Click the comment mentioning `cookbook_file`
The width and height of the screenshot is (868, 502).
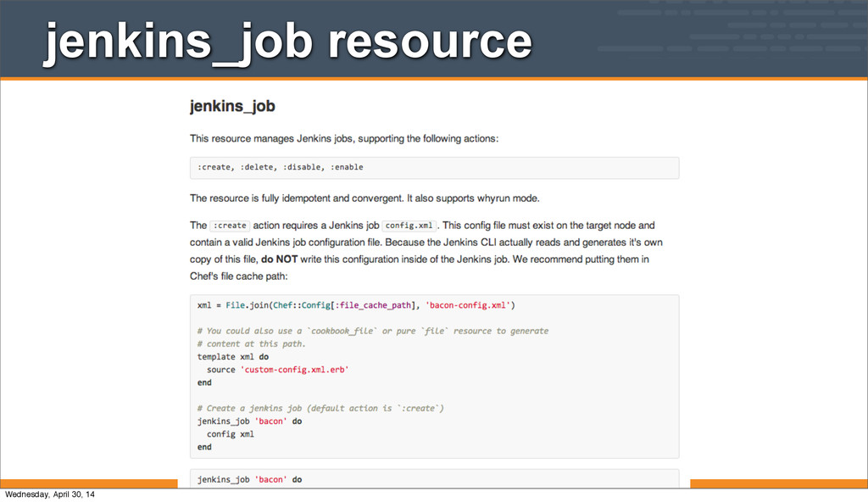pos(373,331)
